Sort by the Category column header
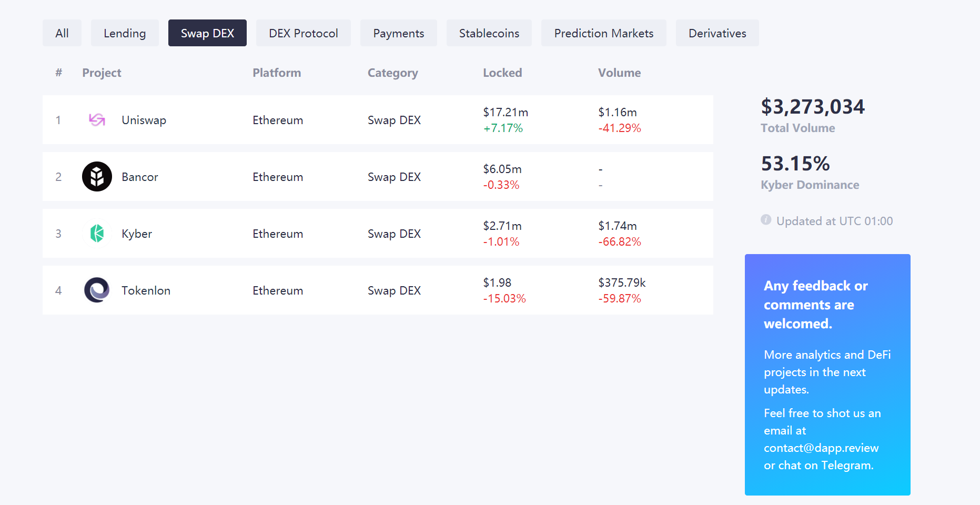 393,73
